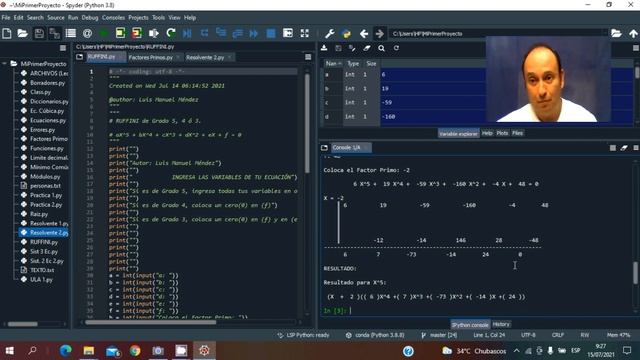Viewport: 640px width, 360px height.
Task: Clear console eraser icon
Action: pos(624,148)
